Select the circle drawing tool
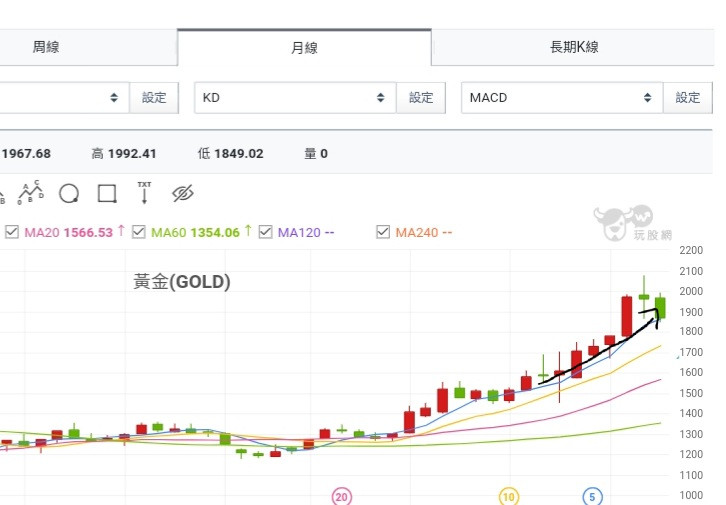This screenshot has height=505, width=726. pos(69,193)
